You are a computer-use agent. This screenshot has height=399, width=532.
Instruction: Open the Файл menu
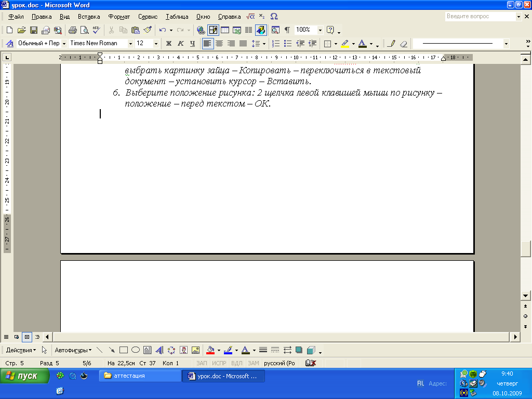[16, 17]
